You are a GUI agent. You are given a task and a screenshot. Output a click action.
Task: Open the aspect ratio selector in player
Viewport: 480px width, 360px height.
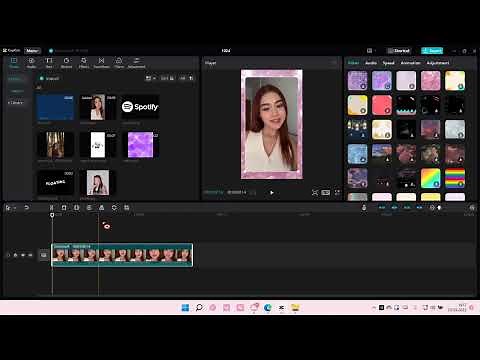326,193
